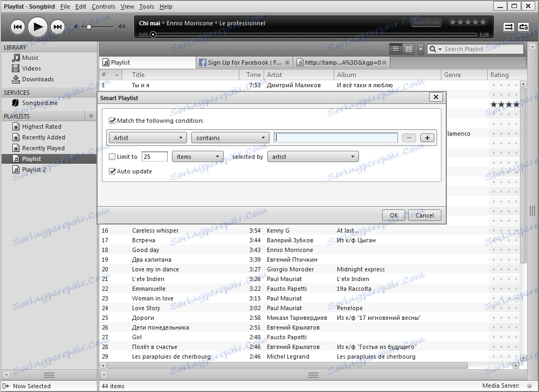Close the http://tamp tab
The image size is (539, 392).
384,62
